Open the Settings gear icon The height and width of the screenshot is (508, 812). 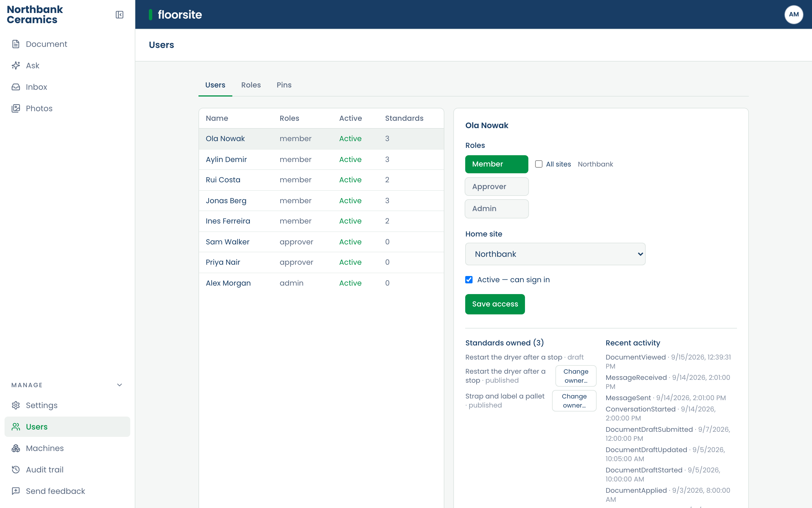[x=16, y=405]
